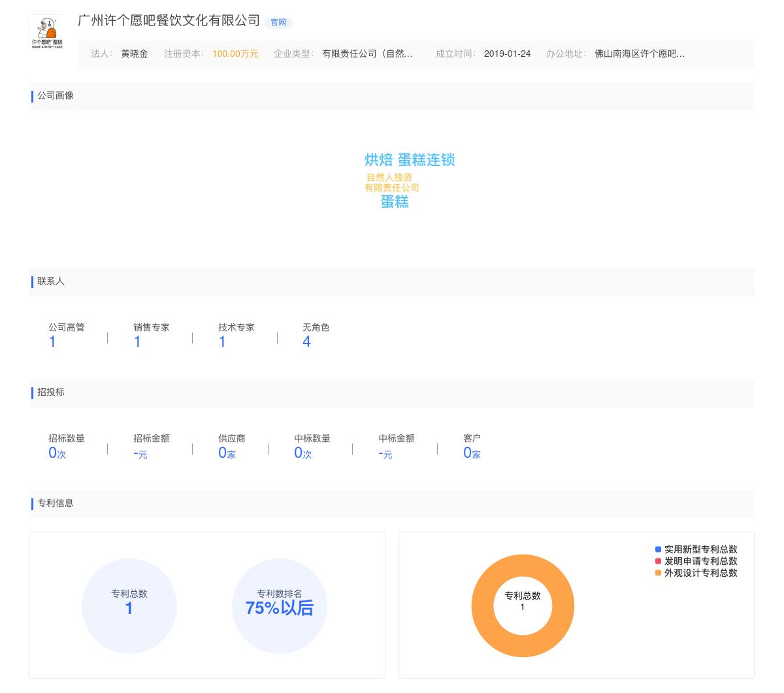This screenshot has height=693, width=784.
Task: Click legal person name 黄晓金
Action: [x=135, y=54]
